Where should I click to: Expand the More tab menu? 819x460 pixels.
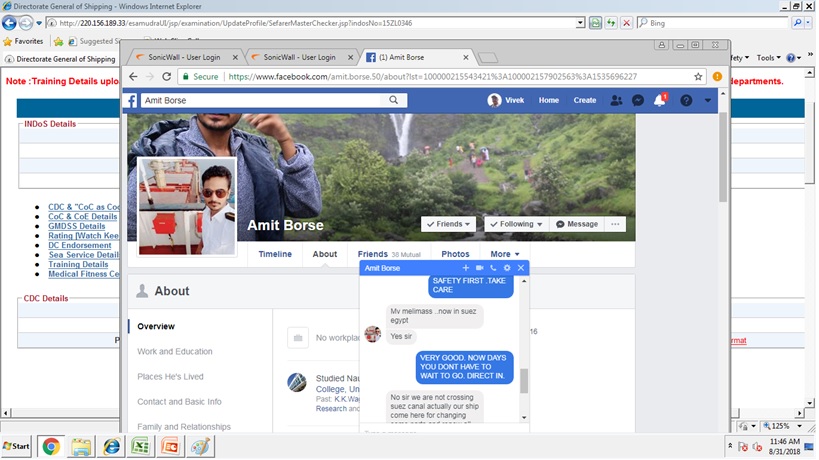[504, 254]
